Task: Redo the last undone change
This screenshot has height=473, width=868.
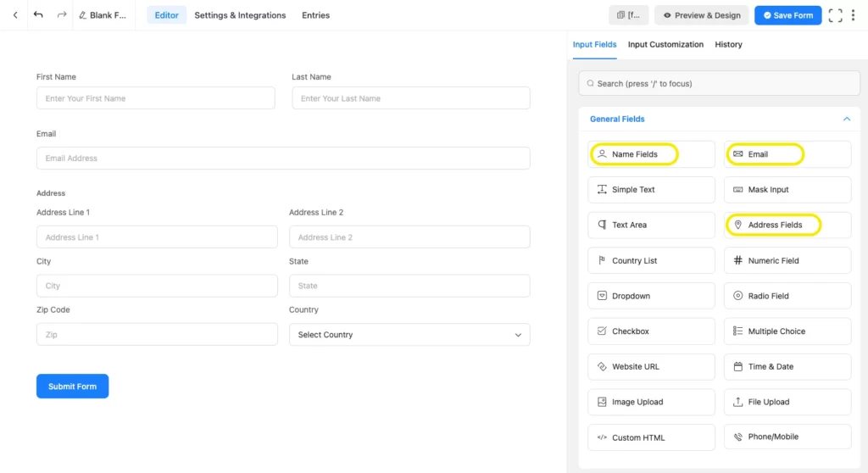Action: click(61, 15)
